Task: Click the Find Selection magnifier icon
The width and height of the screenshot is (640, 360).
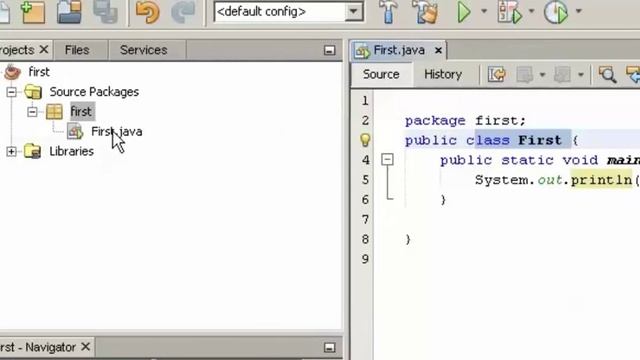Action: point(607,75)
